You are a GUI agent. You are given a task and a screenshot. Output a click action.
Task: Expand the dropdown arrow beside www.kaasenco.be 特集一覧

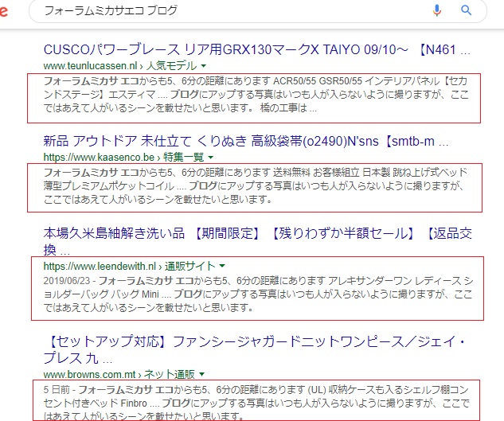[x=210, y=158]
